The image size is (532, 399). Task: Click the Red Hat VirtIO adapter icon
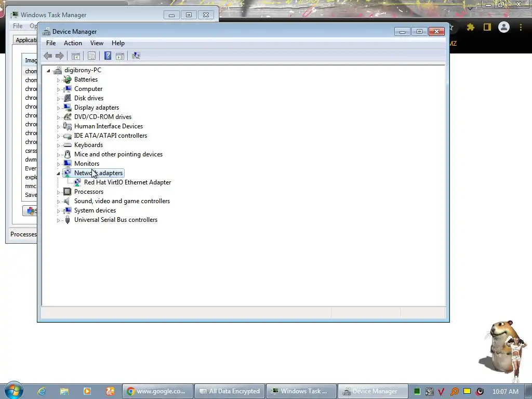coord(77,182)
